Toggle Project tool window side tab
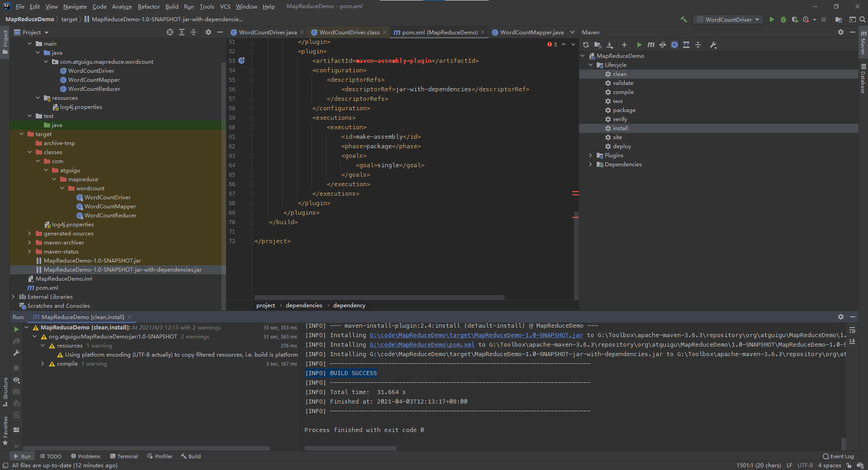 [x=5, y=42]
